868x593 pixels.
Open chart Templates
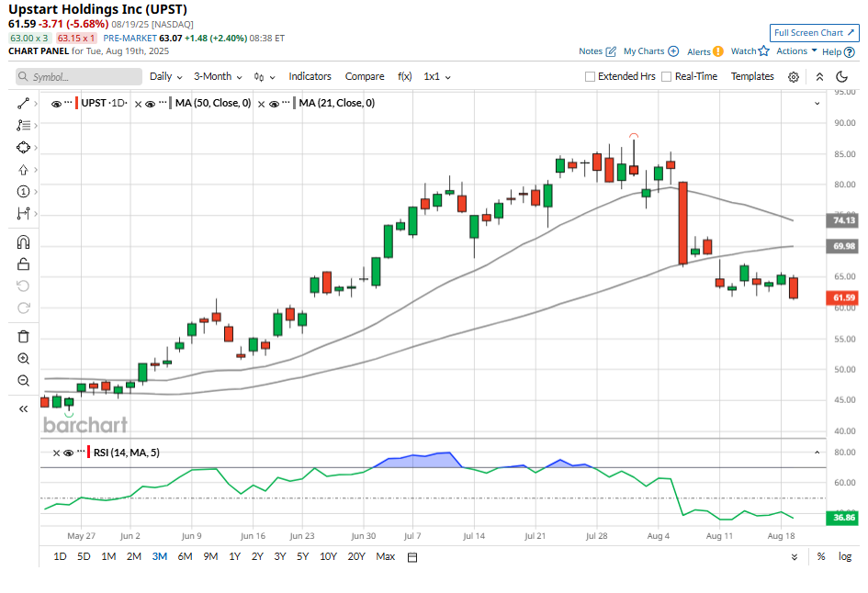[x=752, y=77]
